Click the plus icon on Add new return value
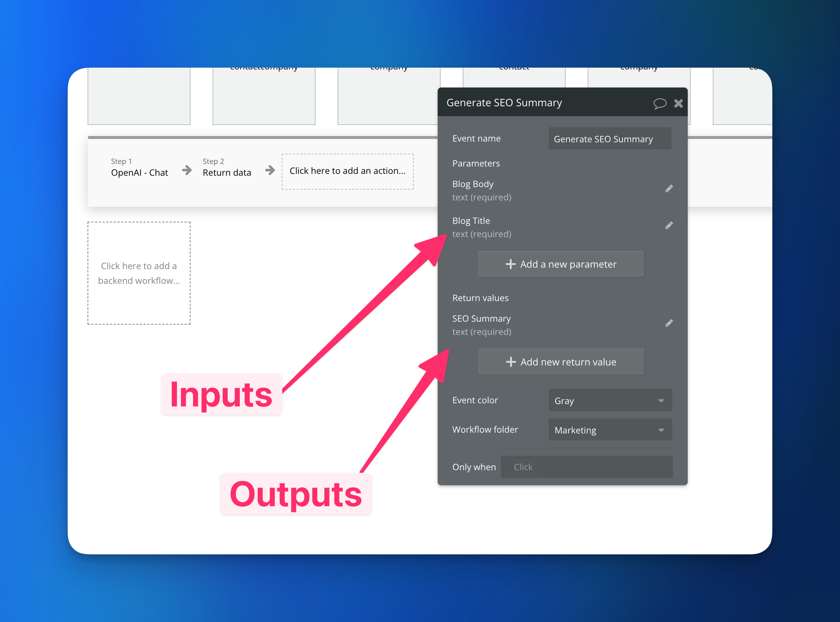Viewport: 840px width, 622px height. coord(511,362)
